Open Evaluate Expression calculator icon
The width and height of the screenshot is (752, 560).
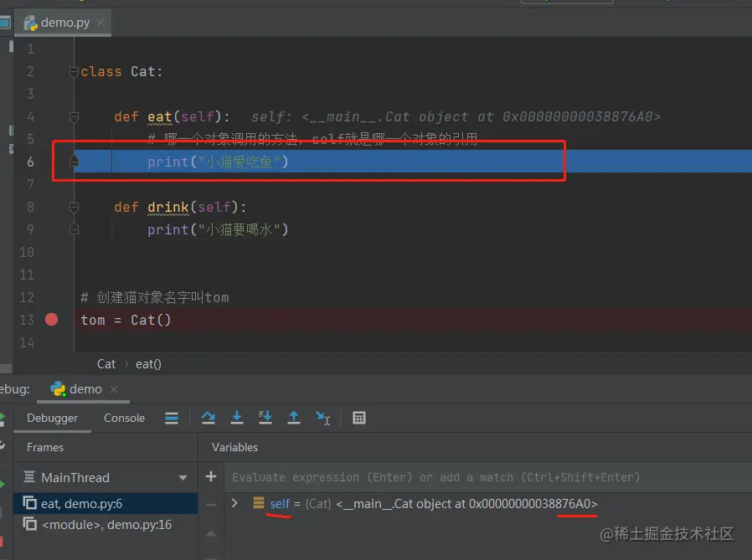pyautogui.click(x=359, y=418)
